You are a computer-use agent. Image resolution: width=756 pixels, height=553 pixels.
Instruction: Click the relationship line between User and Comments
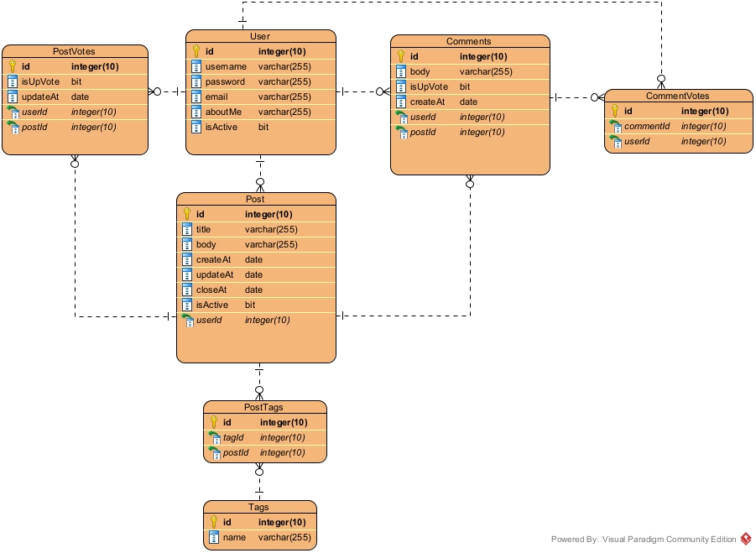coord(363,91)
